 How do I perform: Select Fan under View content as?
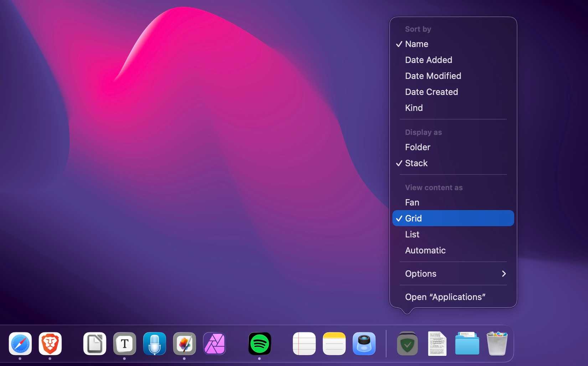(412, 202)
